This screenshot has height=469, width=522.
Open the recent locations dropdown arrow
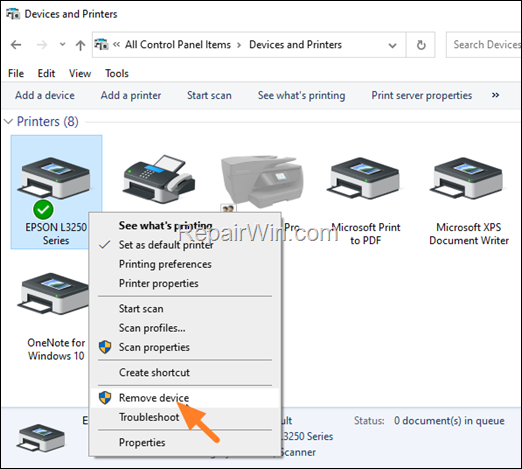pos(62,44)
